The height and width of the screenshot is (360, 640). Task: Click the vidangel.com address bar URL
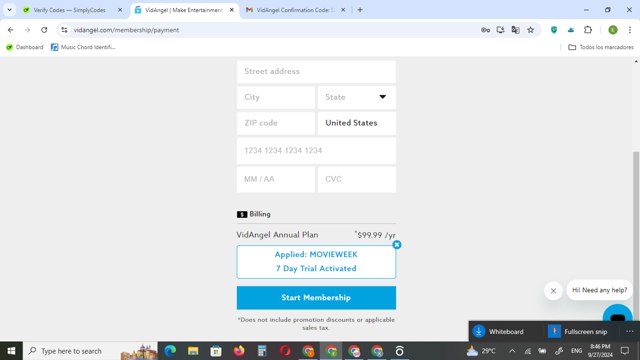tap(126, 30)
